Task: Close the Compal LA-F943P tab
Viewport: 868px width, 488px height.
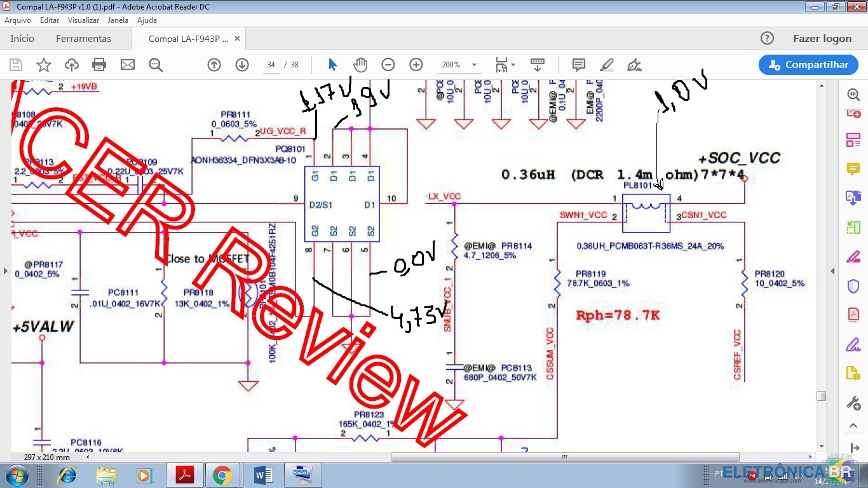Action: [237, 39]
